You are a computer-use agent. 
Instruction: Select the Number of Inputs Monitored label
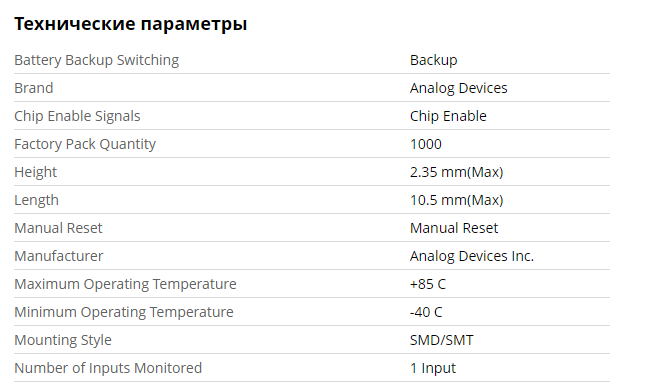click(108, 368)
